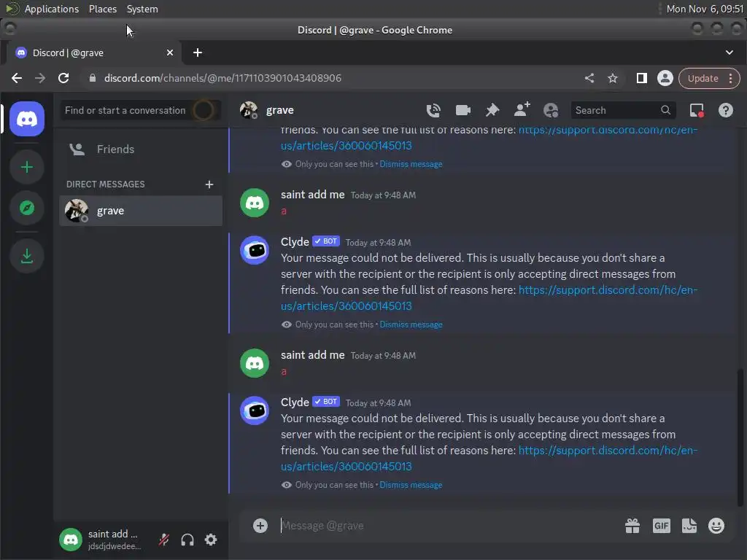
Task: Expand the Chrome tab search dropdown arrow
Action: pos(729,52)
